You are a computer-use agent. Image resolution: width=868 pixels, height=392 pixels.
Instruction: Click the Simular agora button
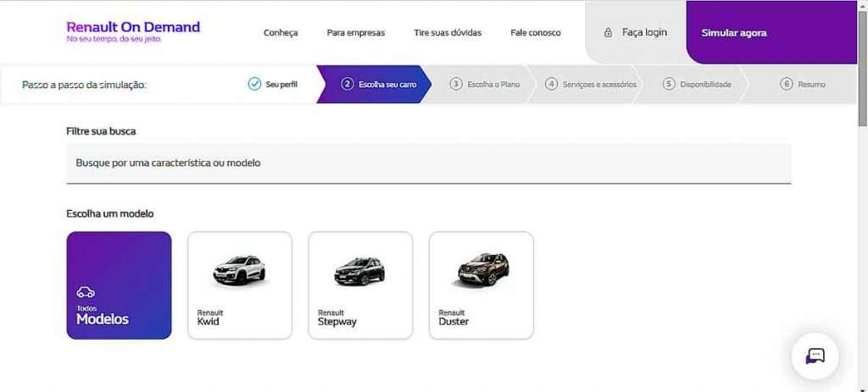tap(771, 32)
